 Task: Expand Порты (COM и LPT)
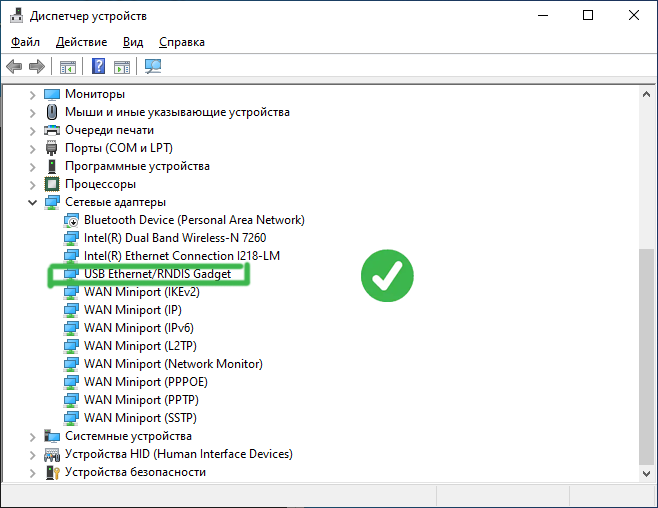(33, 149)
